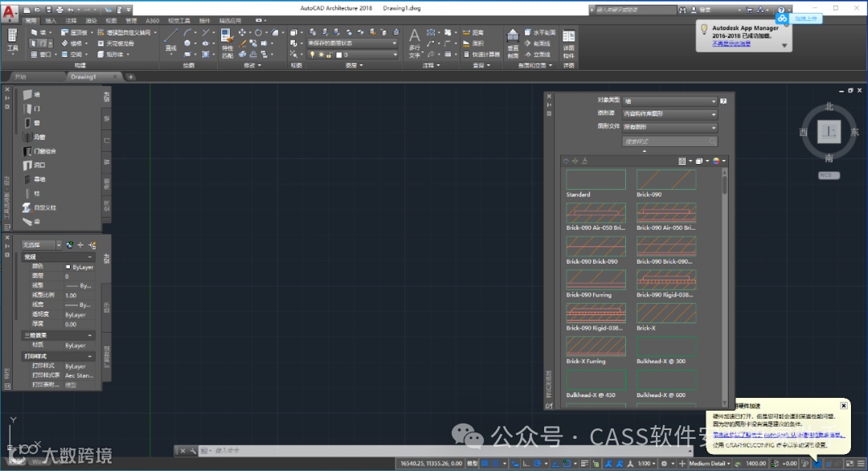Click the 水平剖面 horizontal section tool
Screen dimensions: 868x471
pyautogui.click(x=540, y=33)
